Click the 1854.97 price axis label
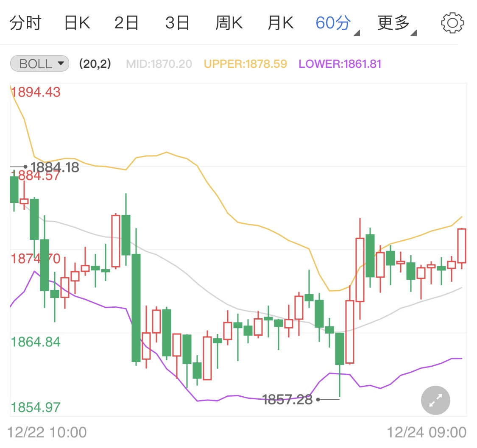 coord(36,408)
